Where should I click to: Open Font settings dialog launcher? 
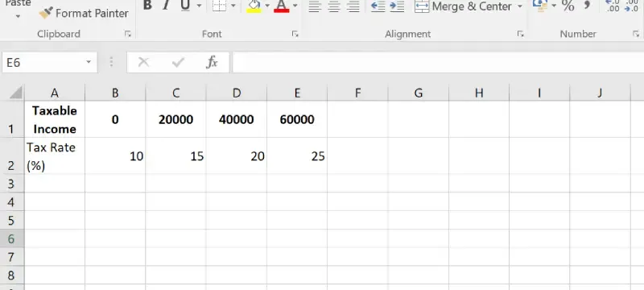(295, 34)
